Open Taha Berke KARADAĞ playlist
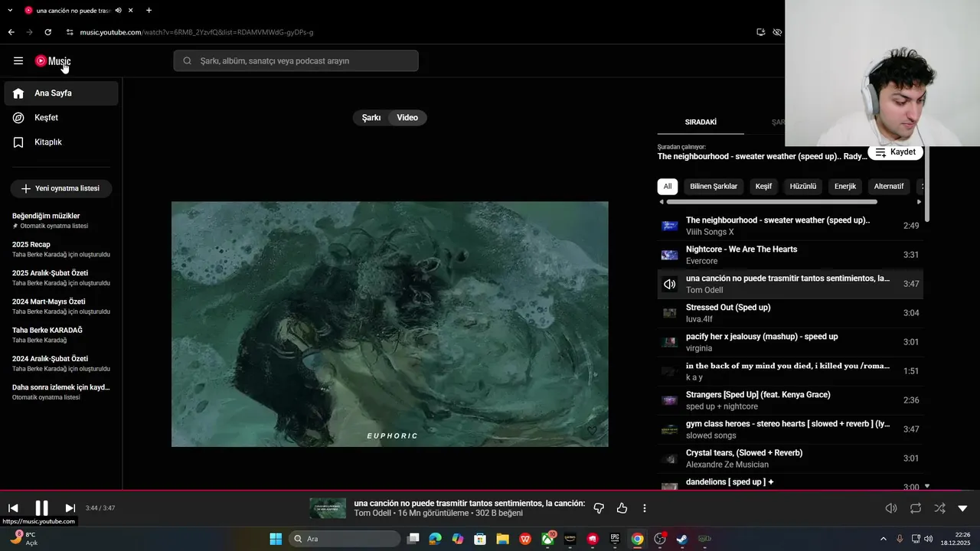Image resolution: width=980 pixels, height=551 pixels. coord(61,334)
